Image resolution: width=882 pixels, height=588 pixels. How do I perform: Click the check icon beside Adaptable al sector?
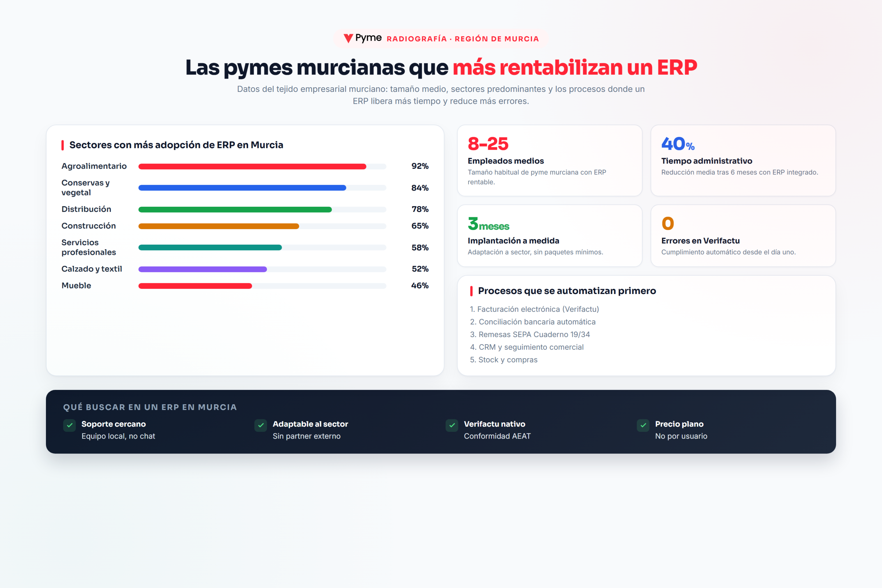pos(261,425)
